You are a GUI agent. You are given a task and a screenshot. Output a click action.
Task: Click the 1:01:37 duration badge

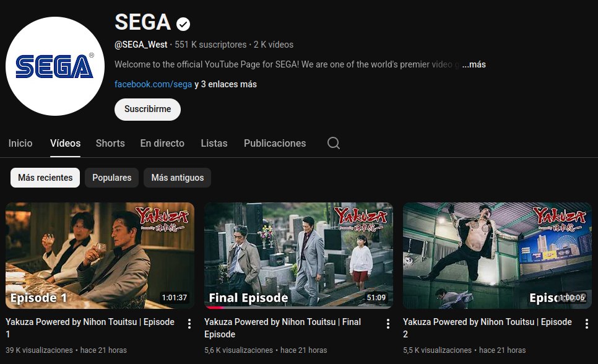tap(175, 298)
